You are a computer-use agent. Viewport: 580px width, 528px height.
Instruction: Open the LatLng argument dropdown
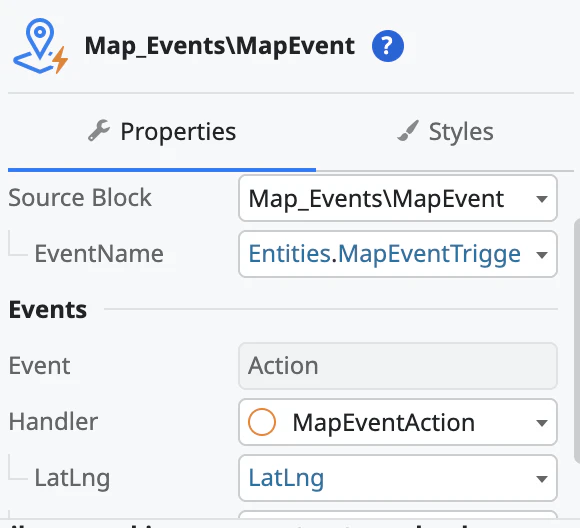point(398,478)
